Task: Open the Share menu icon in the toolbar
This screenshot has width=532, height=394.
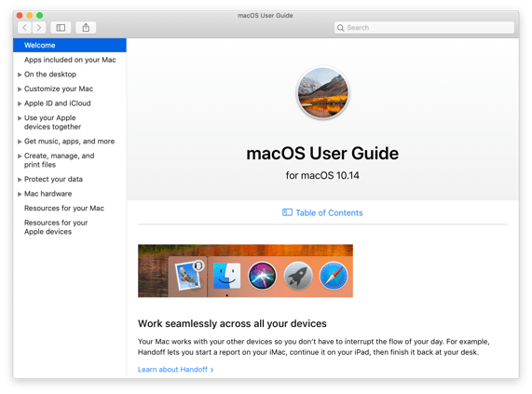Action: pos(86,28)
